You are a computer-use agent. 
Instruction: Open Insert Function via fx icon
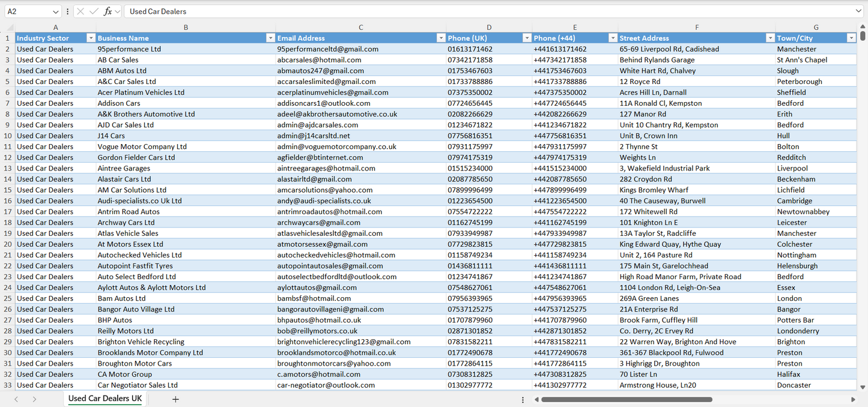click(108, 11)
